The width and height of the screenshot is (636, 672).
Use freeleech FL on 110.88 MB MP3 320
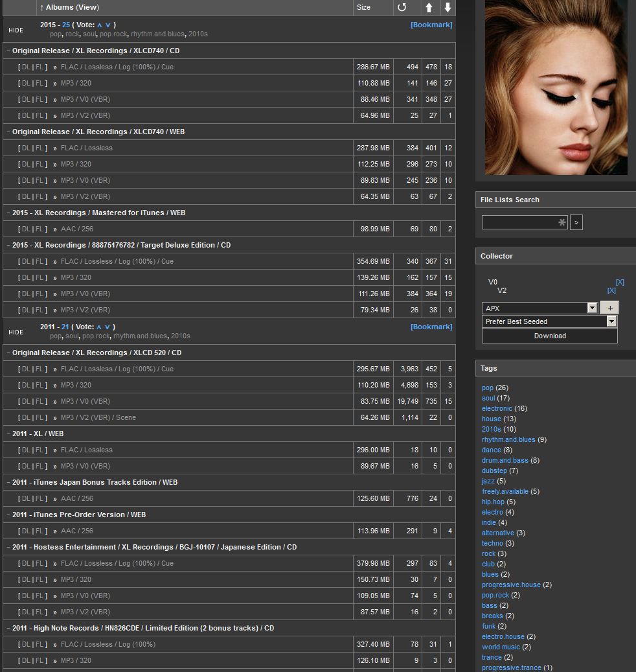click(x=40, y=83)
